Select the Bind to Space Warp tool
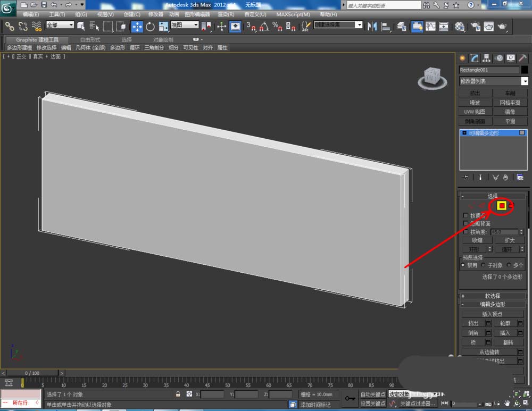 (36, 26)
